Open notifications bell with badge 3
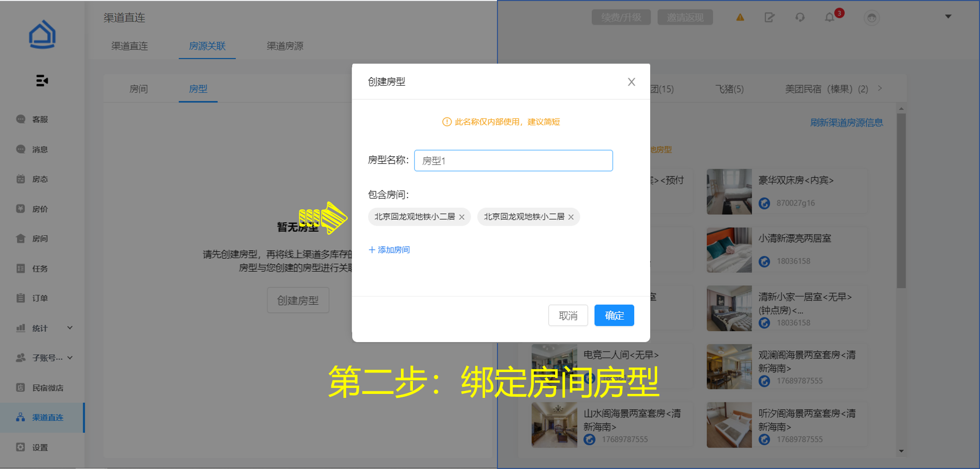Screen dimensions: 980x469 (x=830, y=17)
